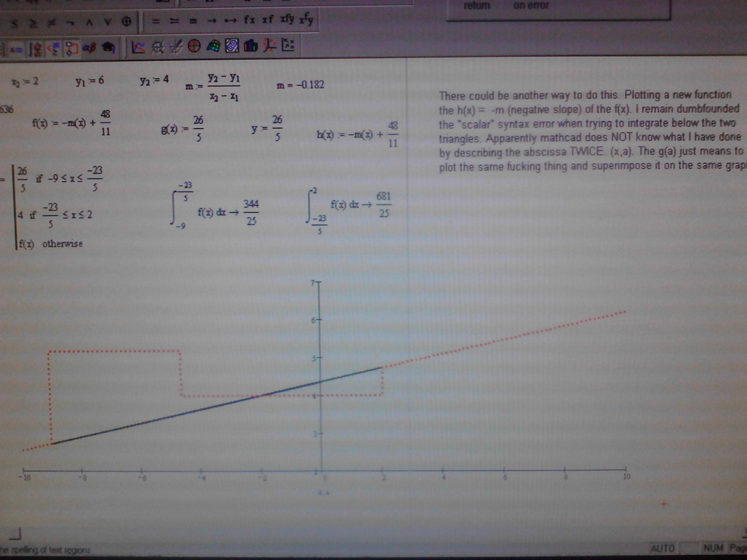
Task: Click AUTO calculation indicator in status bar
Action: [662, 548]
